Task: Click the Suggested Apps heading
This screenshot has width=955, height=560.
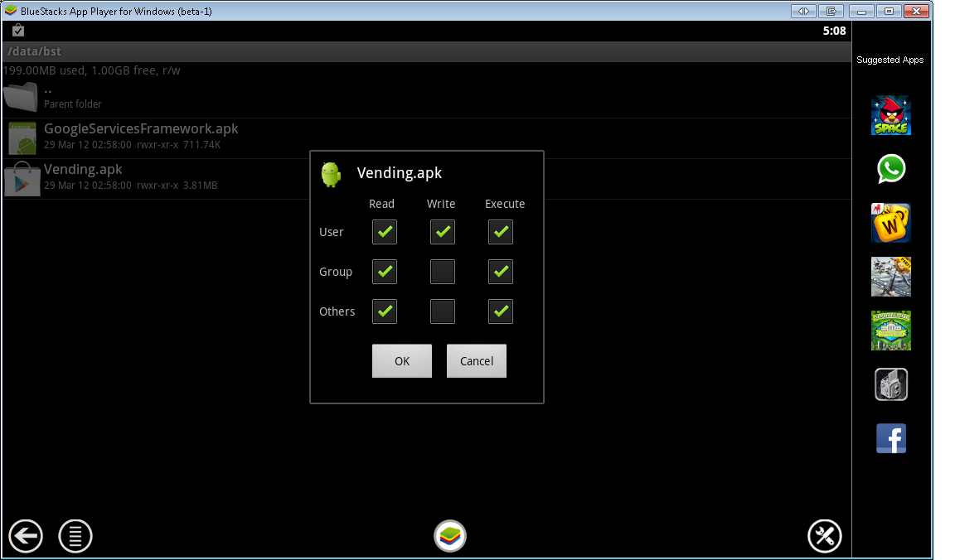Action: (x=890, y=60)
